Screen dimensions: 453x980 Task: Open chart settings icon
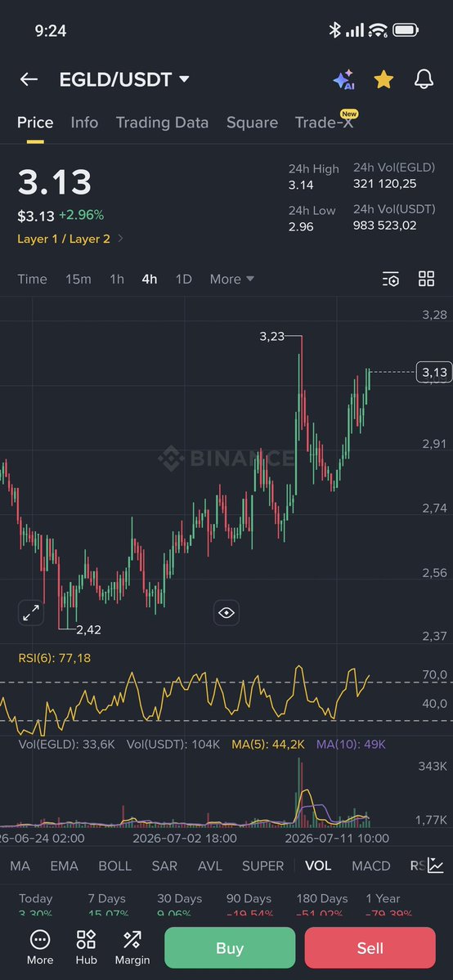pyautogui.click(x=390, y=280)
